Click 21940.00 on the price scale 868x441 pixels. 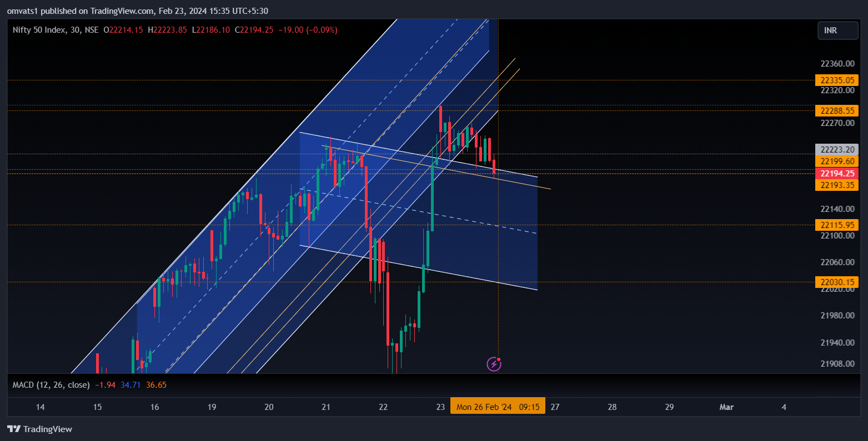(837, 343)
